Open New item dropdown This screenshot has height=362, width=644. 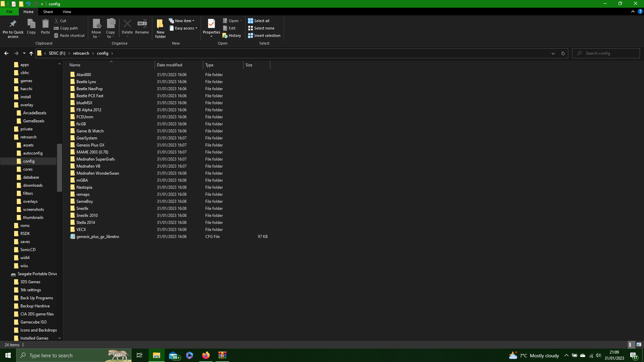click(181, 21)
